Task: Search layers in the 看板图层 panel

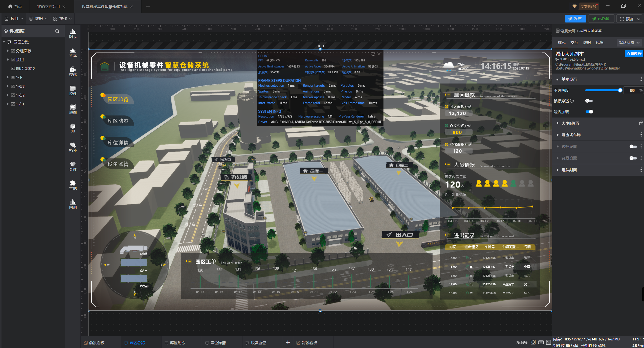Action: pos(57,31)
